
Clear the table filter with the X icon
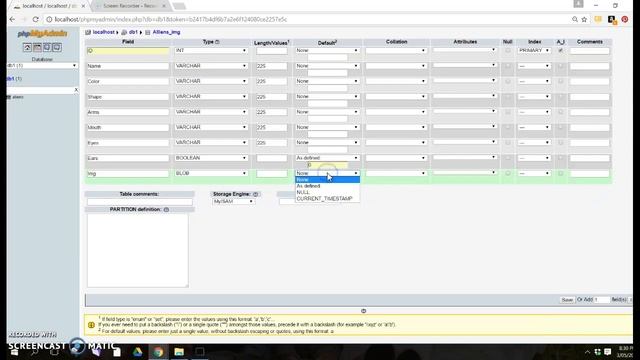(76, 90)
